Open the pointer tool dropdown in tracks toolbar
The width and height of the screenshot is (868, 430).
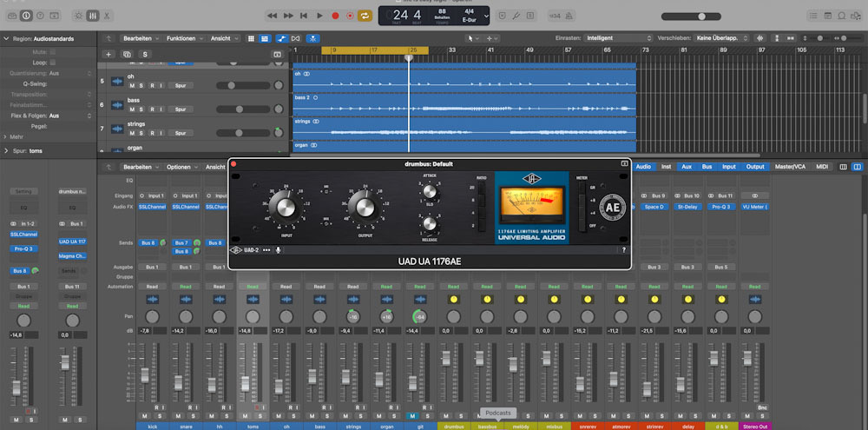tap(472, 38)
